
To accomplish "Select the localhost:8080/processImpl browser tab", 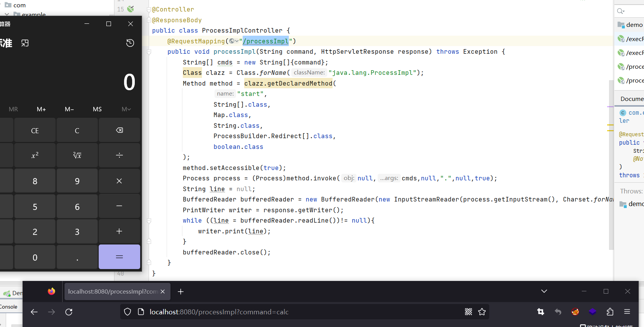I will click(116, 292).
